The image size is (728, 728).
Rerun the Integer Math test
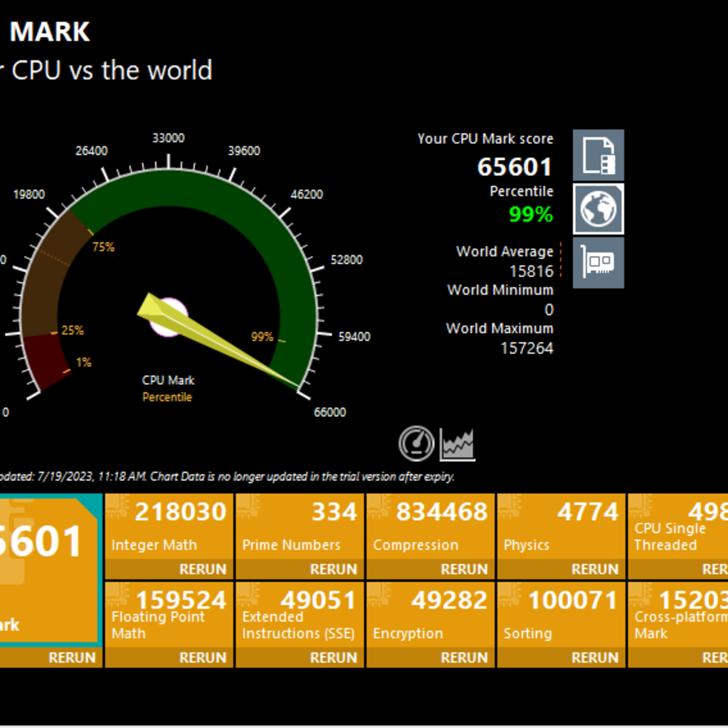[x=203, y=569]
